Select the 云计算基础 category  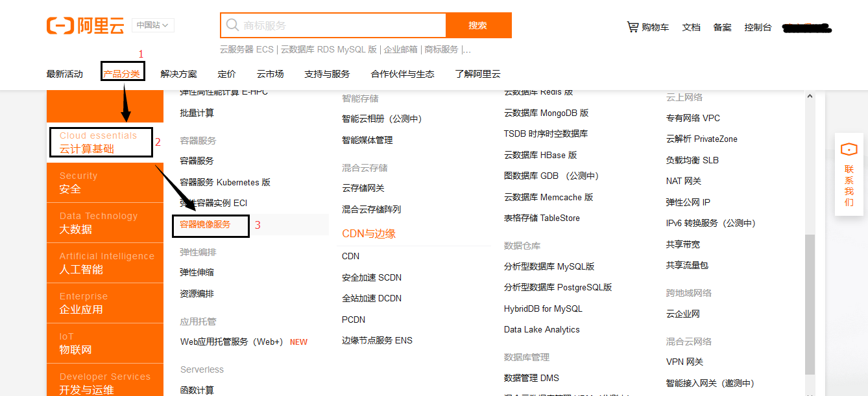point(105,143)
